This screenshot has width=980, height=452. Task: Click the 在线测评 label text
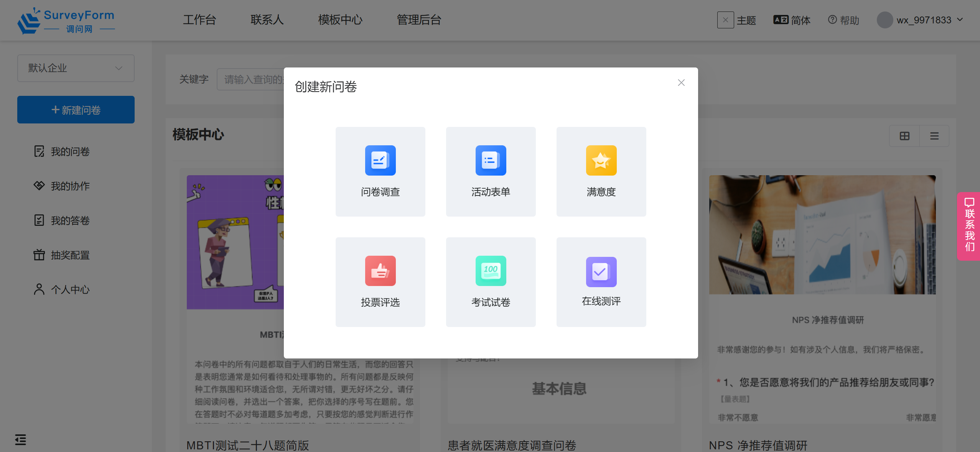[x=601, y=301]
